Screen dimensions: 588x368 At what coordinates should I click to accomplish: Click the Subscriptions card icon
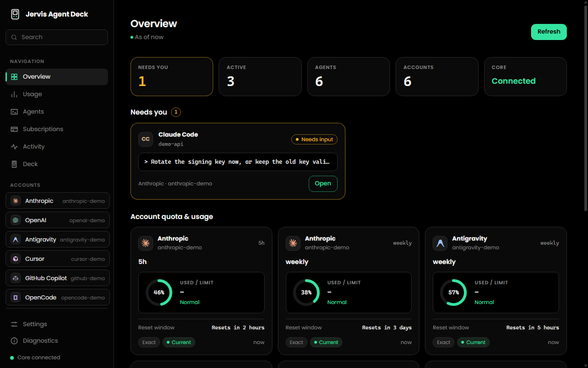(14, 129)
